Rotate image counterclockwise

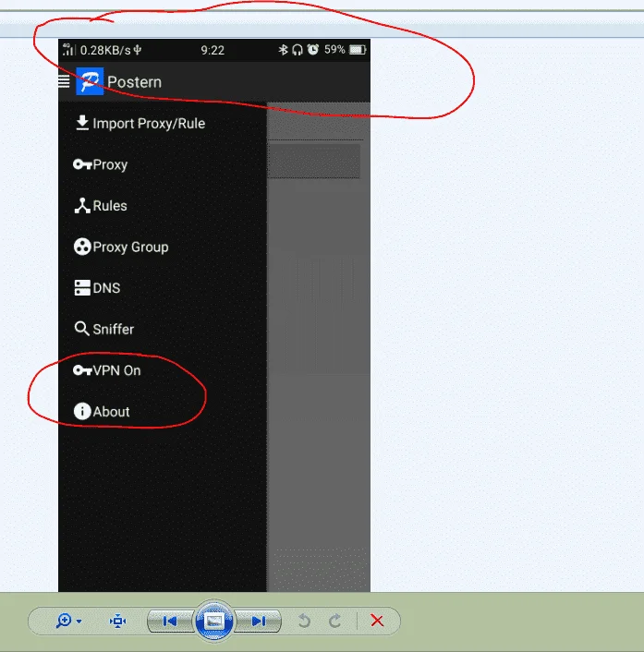pyautogui.click(x=305, y=621)
